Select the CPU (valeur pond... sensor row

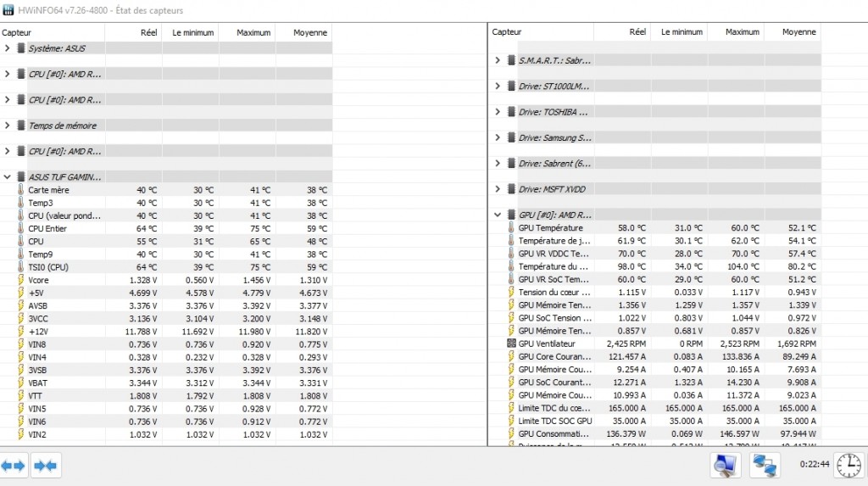coord(166,215)
